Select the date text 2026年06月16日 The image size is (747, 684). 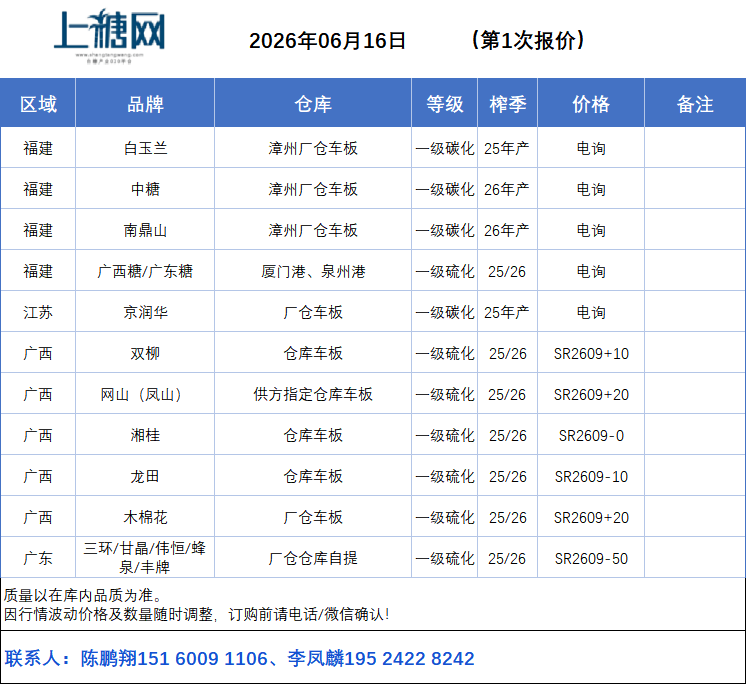[x=327, y=40]
